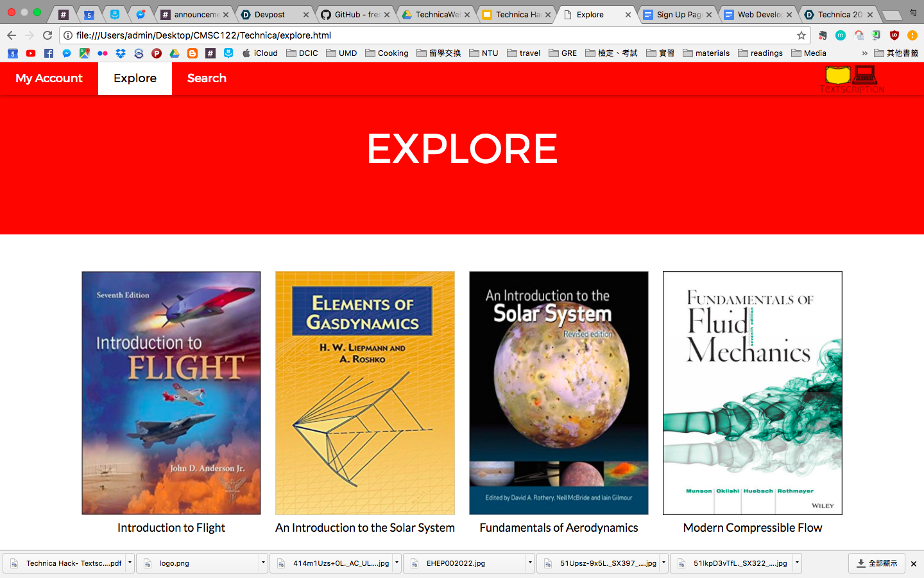Image resolution: width=924 pixels, height=578 pixels.
Task: Open dropdown arrow for logo.png download
Action: point(263,563)
